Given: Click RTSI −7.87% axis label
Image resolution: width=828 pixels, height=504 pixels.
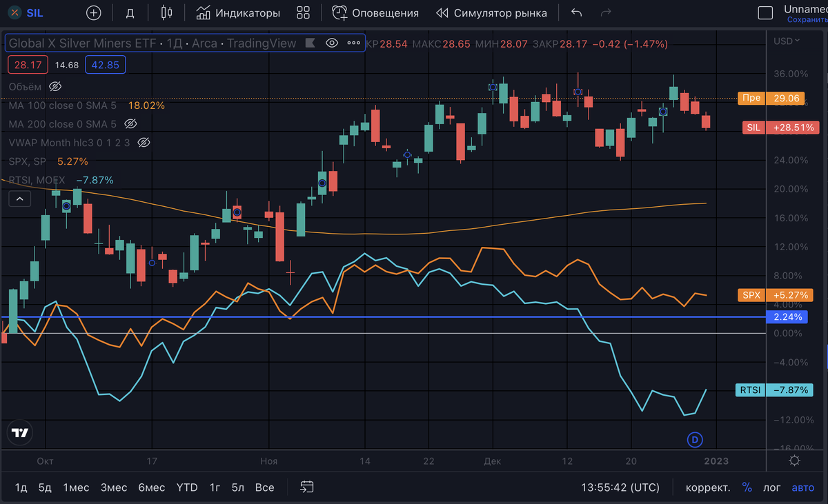Looking at the screenshot, I should pyautogui.click(x=775, y=390).
